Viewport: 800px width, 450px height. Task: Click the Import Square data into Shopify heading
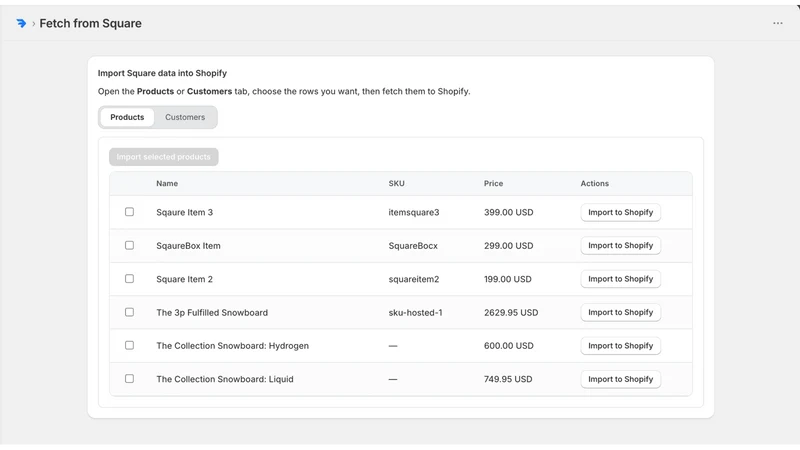pos(162,73)
